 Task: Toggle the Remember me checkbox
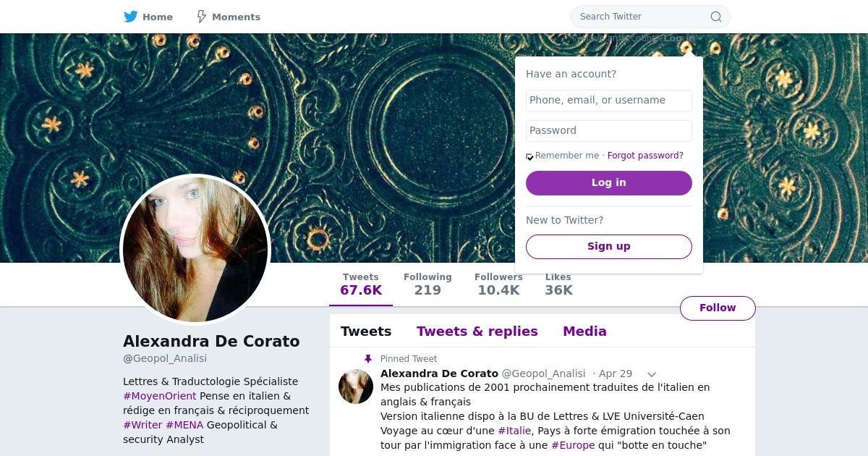click(x=529, y=157)
